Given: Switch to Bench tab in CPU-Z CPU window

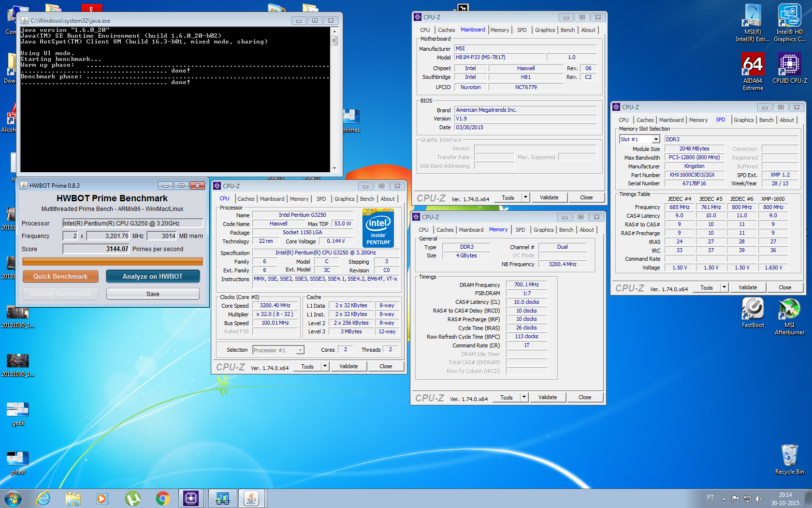Looking at the screenshot, I should click(x=367, y=199).
